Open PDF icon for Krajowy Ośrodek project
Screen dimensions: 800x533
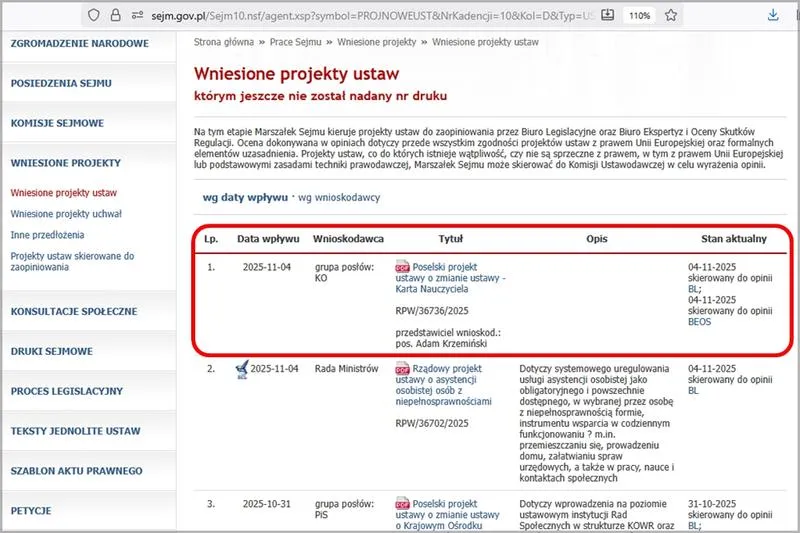[x=403, y=505]
